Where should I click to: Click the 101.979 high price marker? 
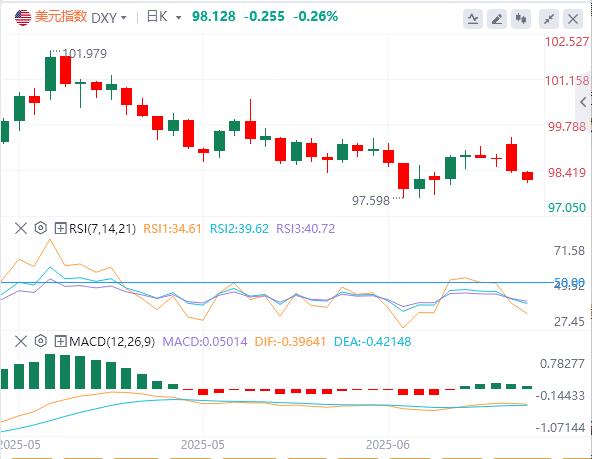(85, 54)
